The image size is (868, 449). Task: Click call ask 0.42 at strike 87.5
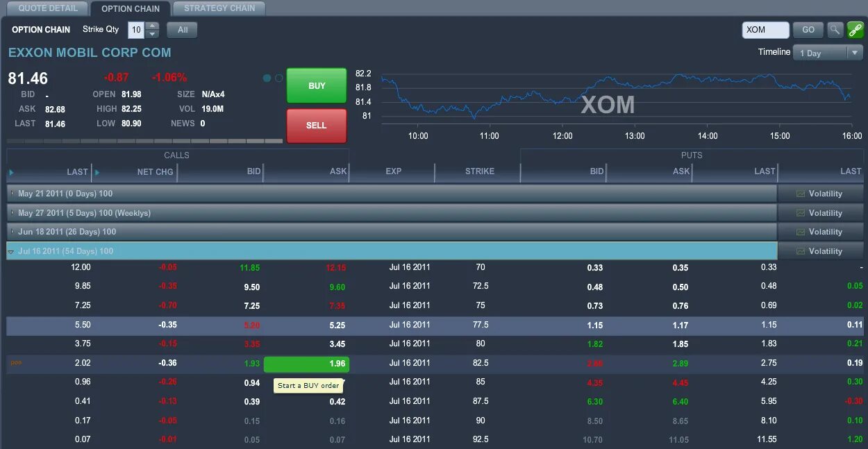coord(337,402)
